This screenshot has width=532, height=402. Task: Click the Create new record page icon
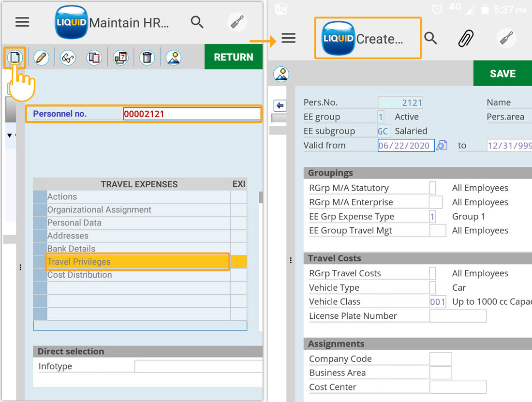coord(15,58)
